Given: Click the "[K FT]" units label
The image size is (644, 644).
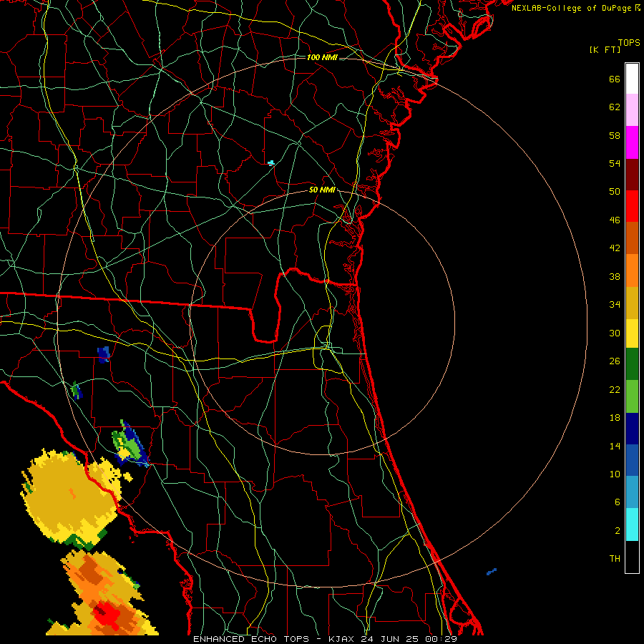Looking at the screenshot, I should (605, 50).
